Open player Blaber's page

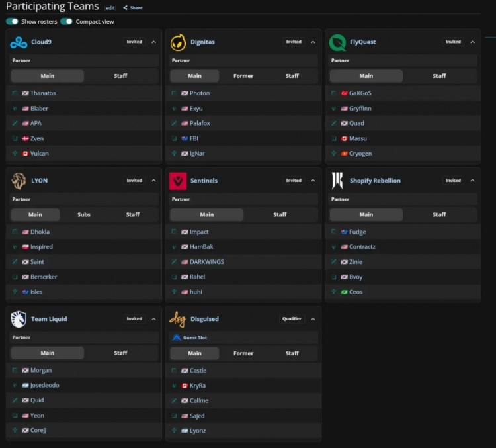tap(39, 109)
